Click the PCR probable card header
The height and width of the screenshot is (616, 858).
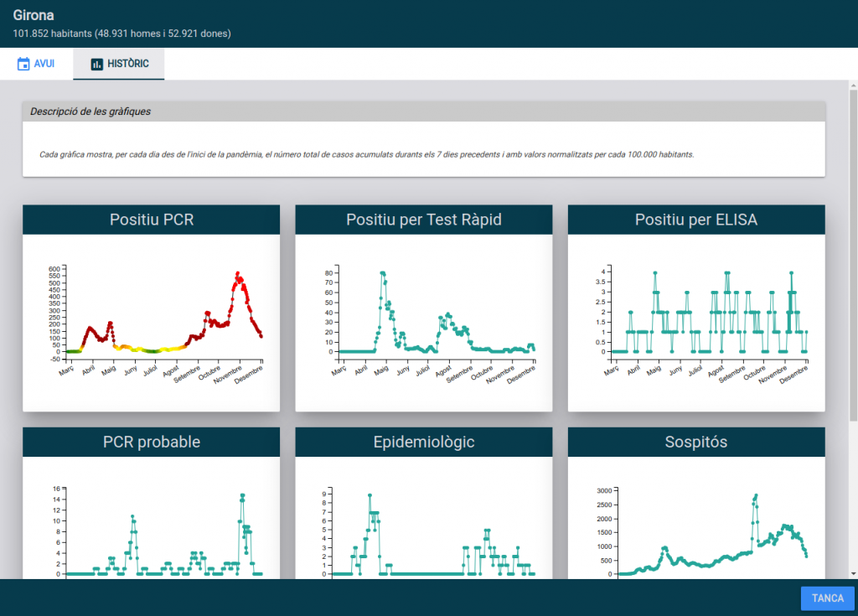[x=151, y=442]
